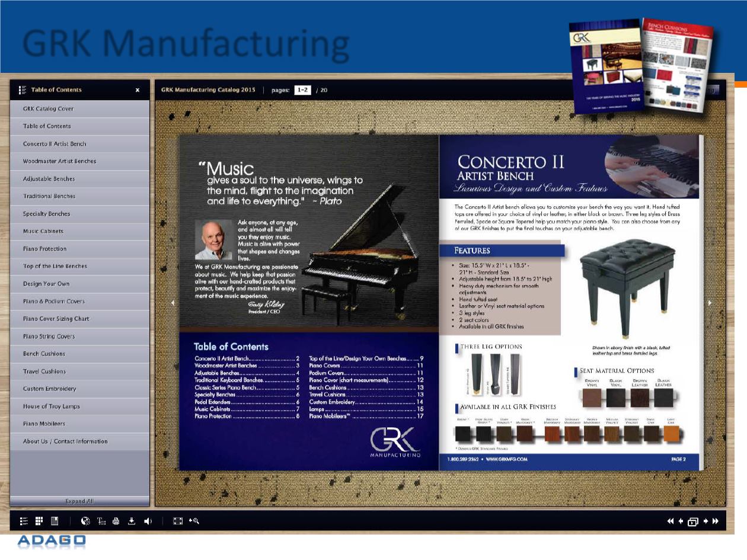
Task: Click the page number input field
Action: click(x=302, y=90)
